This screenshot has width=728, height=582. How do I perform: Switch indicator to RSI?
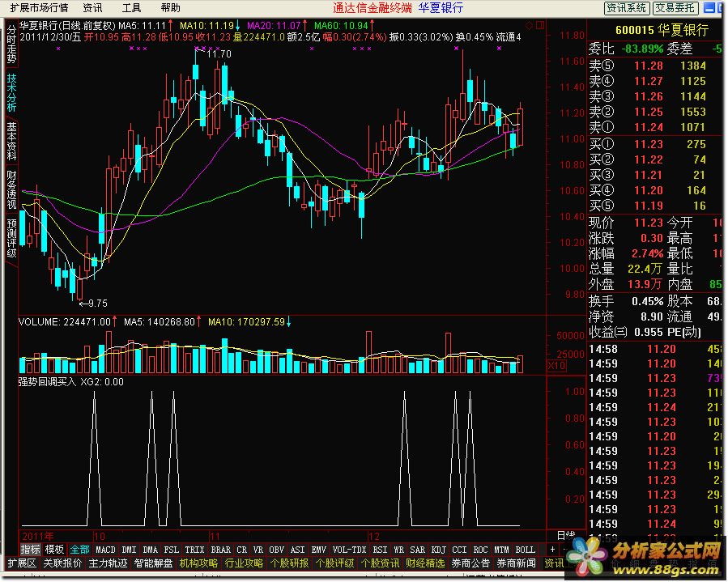pyautogui.click(x=381, y=550)
